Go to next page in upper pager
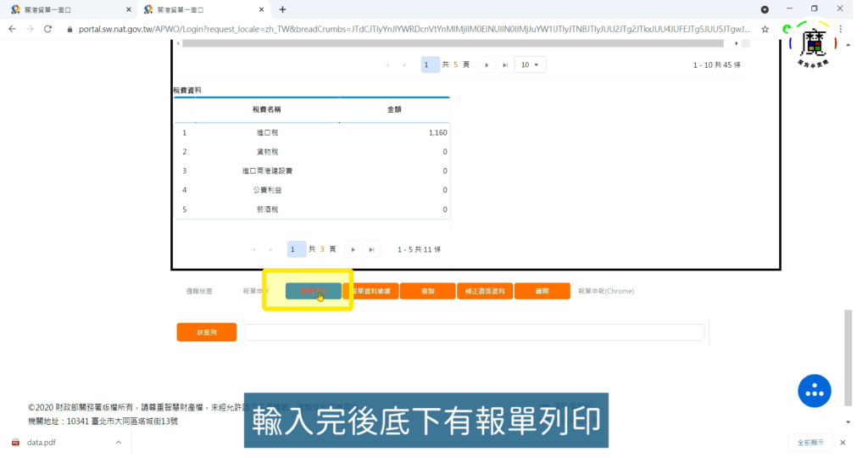868x458 pixels. [487, 64]
